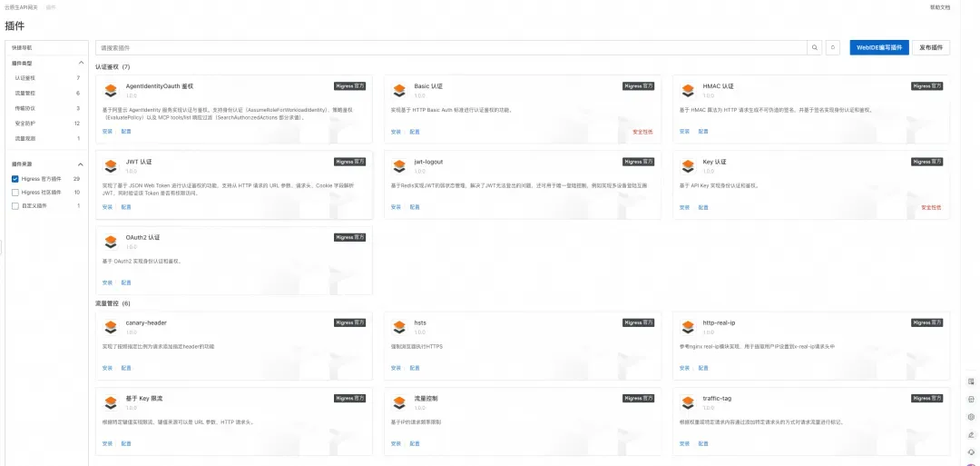Click the 流量控制 plugin logo icon
This screenshot has height=466, width=980.
pyautogui.click(x=399, y=402)
